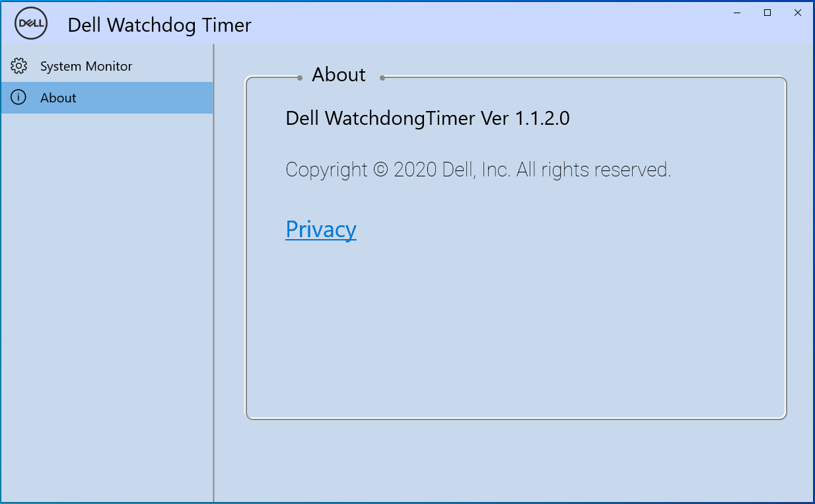Click the Dell Watchdog Timer window title
This screenshot has height=504, width=815.
tap(159, 25)
